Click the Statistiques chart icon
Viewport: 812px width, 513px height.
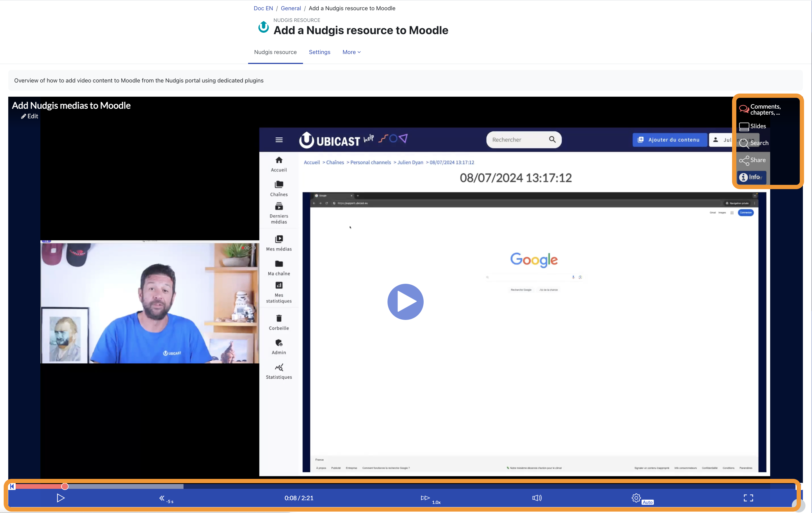pos(279,367)
